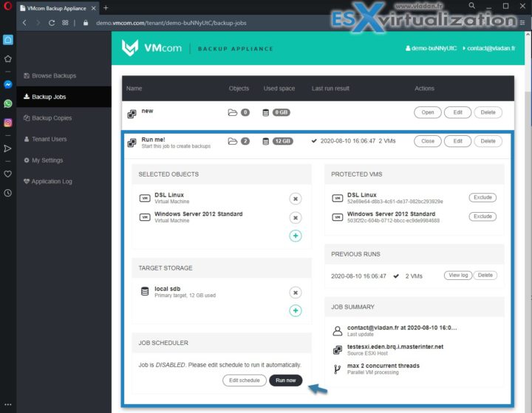Image resolution: width=532 pixels, height=413 pixels.
Task: Open the Opera sidebar home icon
Action: (8, 40)
